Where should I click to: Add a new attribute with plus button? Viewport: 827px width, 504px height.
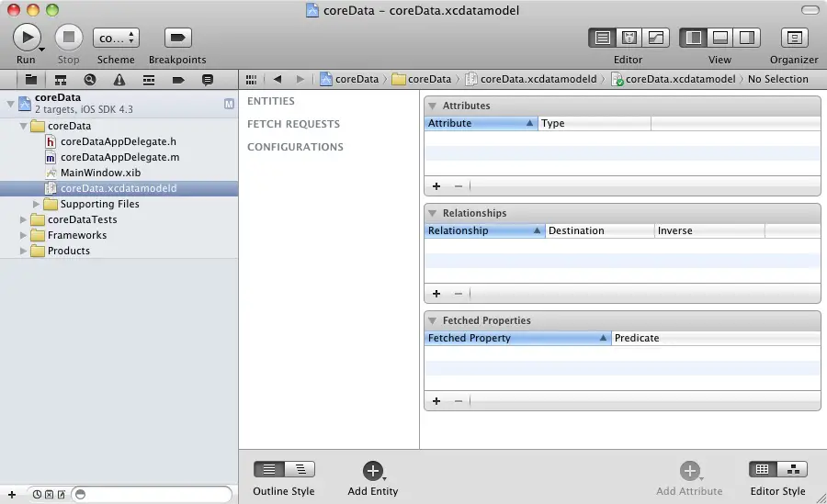436,185
